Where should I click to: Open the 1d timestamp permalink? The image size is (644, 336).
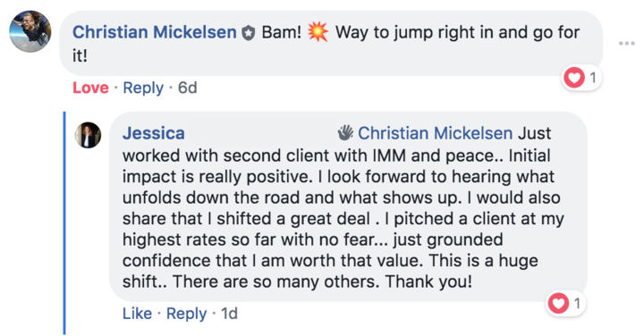pyautogui.click(x=229, y=314)
